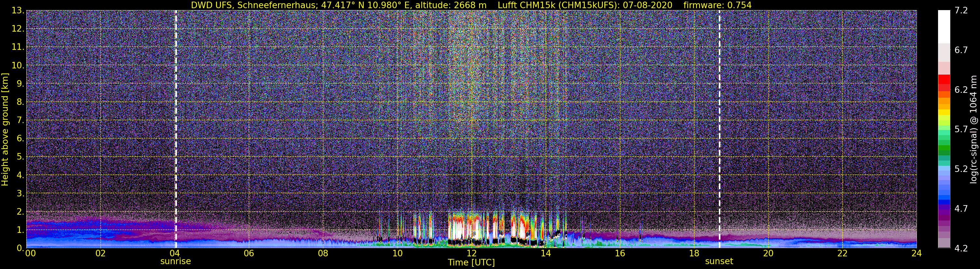This screenshot has width=980, height=269.
Task: Click the x-axis tick label '24'
Action: pyautogui.click(x=917, y=254)
